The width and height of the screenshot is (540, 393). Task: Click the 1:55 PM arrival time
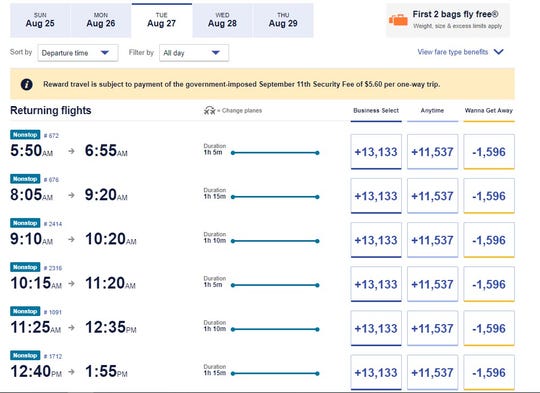click(x=106, y=371)
